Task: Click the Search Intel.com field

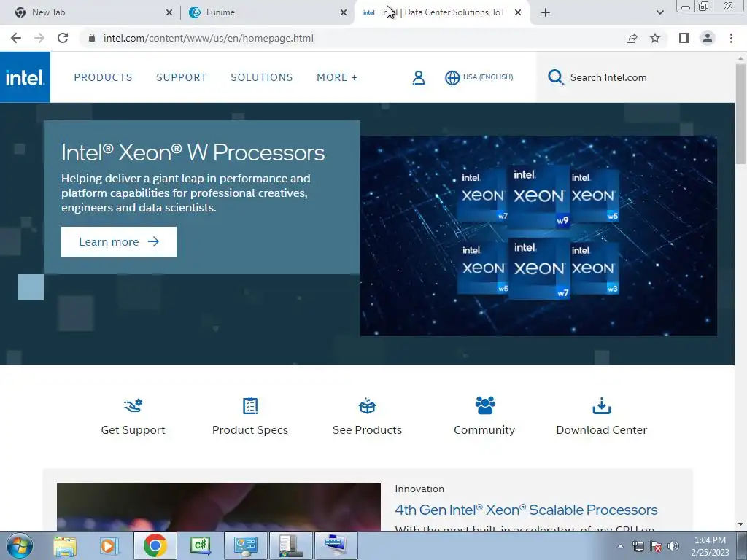Action: coord(635,77)
